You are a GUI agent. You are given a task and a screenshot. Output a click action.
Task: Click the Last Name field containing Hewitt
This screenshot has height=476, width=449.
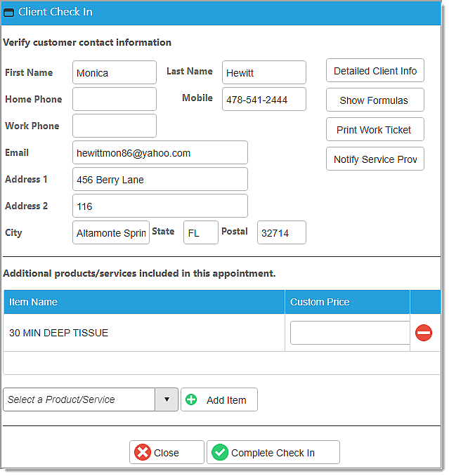264,72
